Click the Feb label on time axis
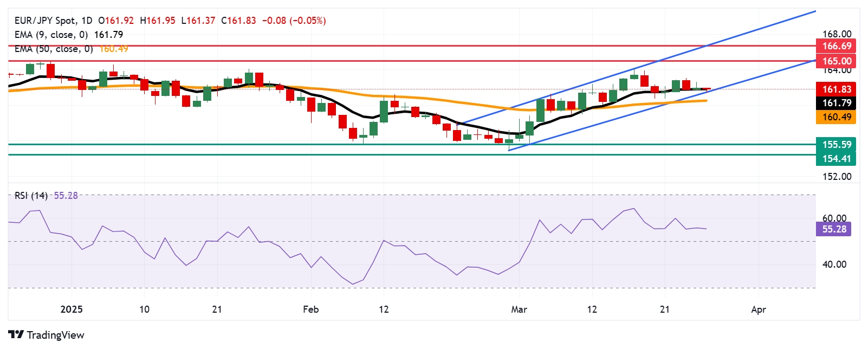This screenshot has height=349, width=868. pyautogui.click(x=310, y=309)
